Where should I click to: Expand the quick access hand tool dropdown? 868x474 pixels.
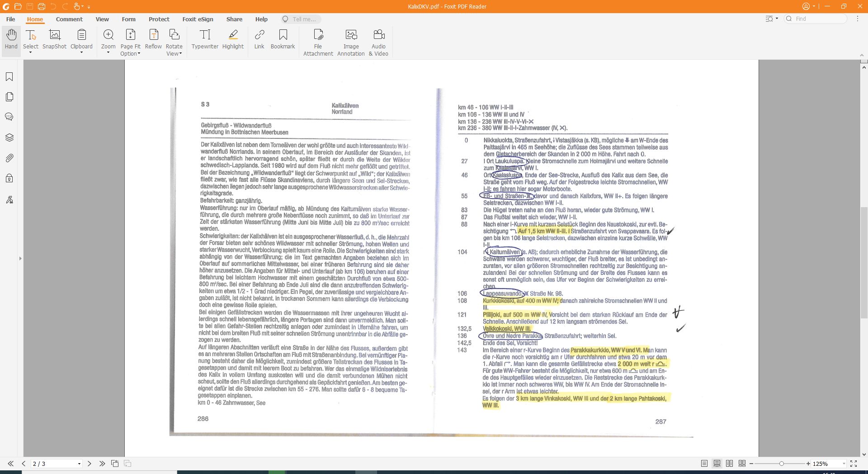tap(82, 6)
